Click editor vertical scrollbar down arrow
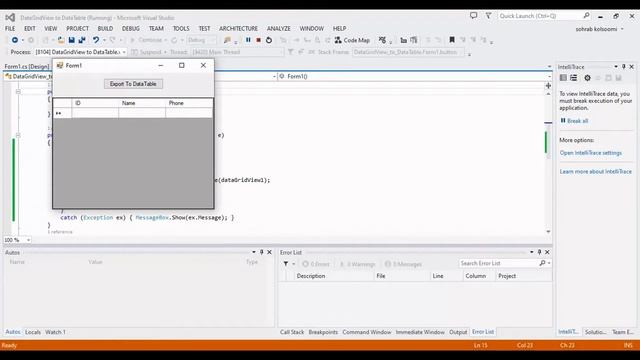This screenshot has height=360, width=640. pyautogui.click(x=548, y=232)
